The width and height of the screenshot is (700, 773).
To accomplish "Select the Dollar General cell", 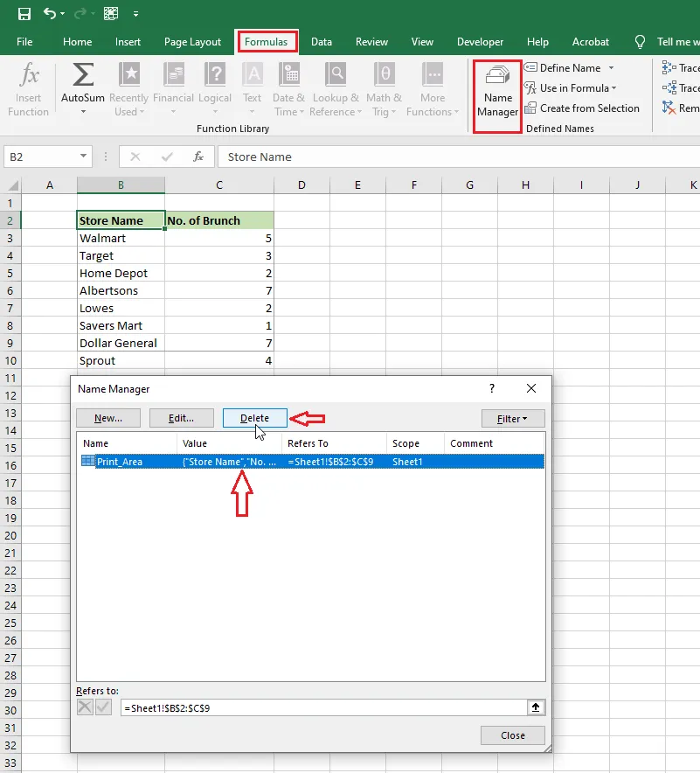I will tap(121, 343).
